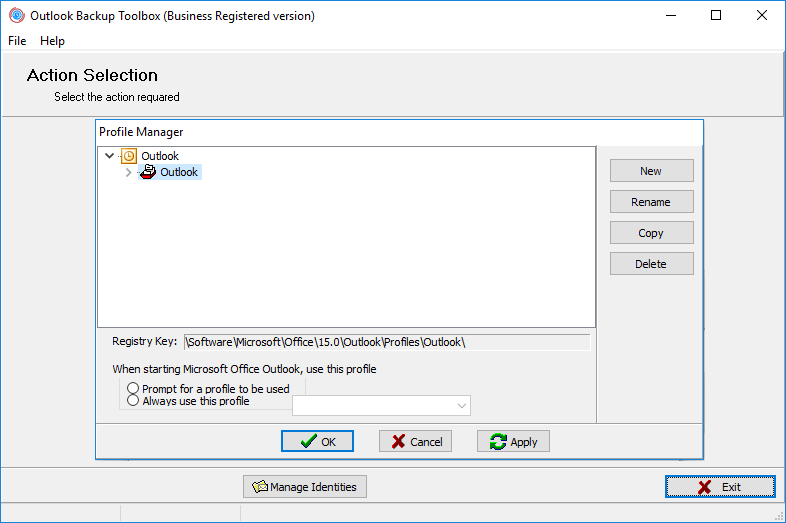Expand the Outlook profile child node
Screen dimensions: 786x523
coord(128,172)
